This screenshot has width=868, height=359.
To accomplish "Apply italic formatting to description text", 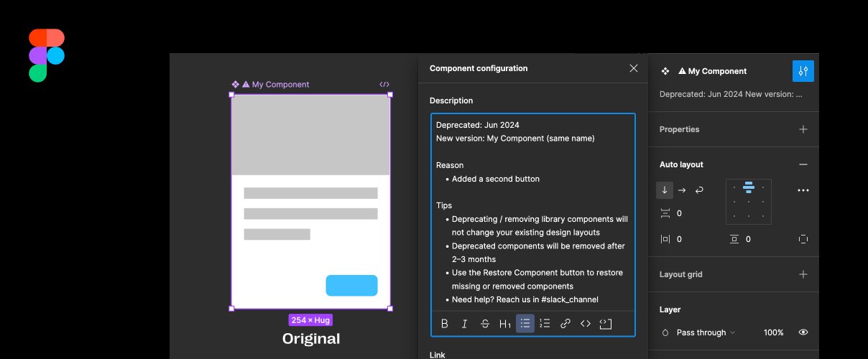I will coord(465,324).
